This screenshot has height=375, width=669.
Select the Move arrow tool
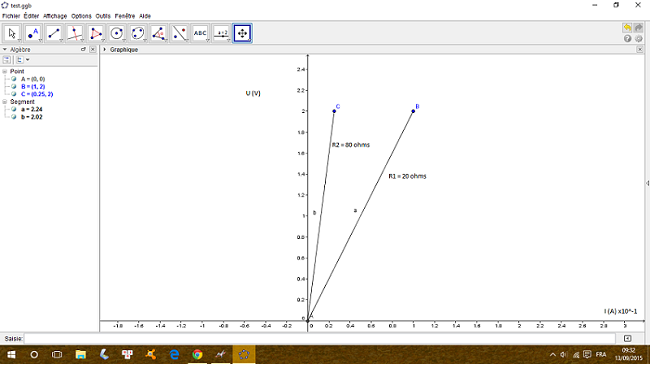coord(12,33)
